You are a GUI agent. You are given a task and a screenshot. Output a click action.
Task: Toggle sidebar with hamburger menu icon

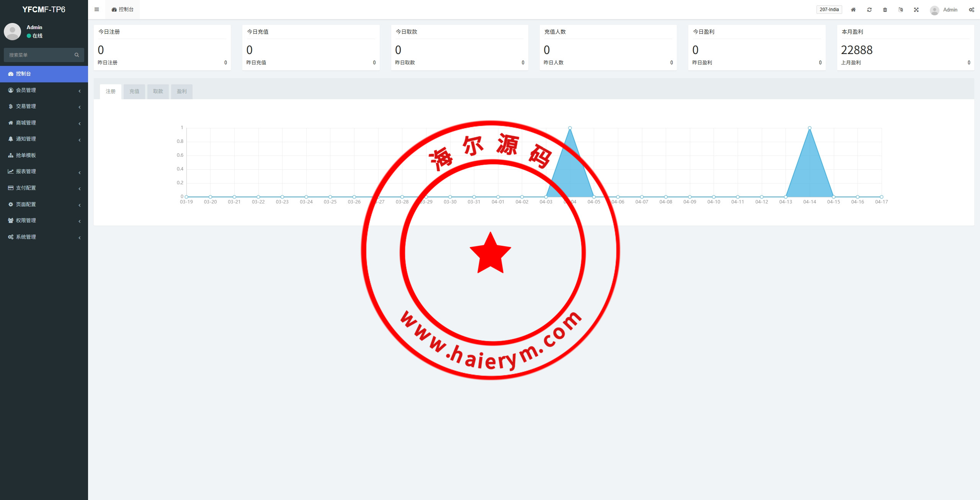tap(97, 10)
